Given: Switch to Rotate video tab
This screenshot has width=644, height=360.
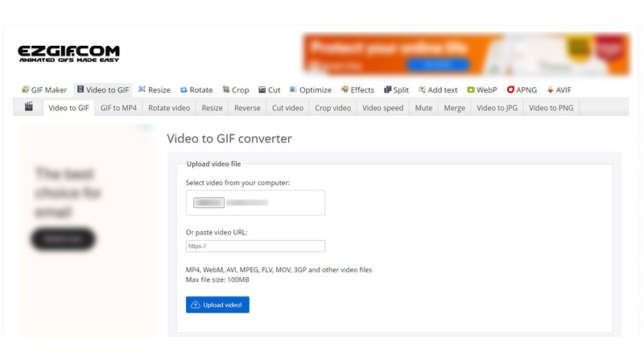Looking at the screenshot, I should 169,108.
